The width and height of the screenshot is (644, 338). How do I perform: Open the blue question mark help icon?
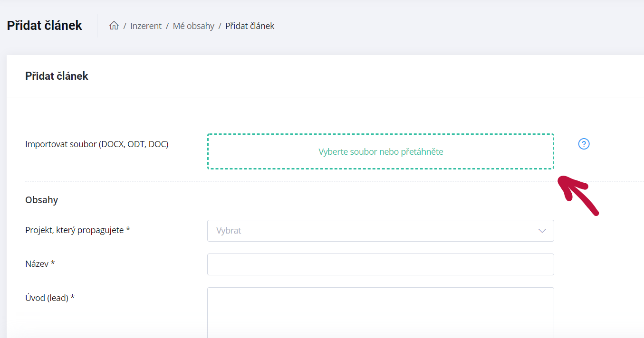point(584,144)
